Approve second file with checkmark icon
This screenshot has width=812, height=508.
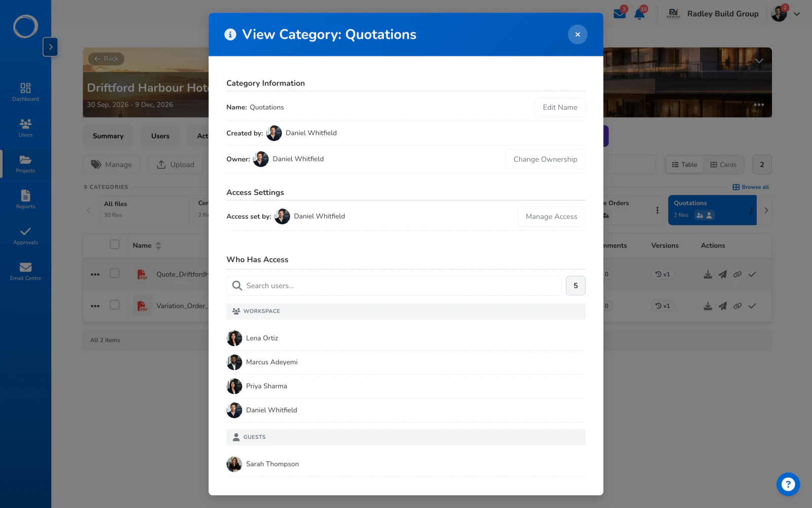coord(752,306)
